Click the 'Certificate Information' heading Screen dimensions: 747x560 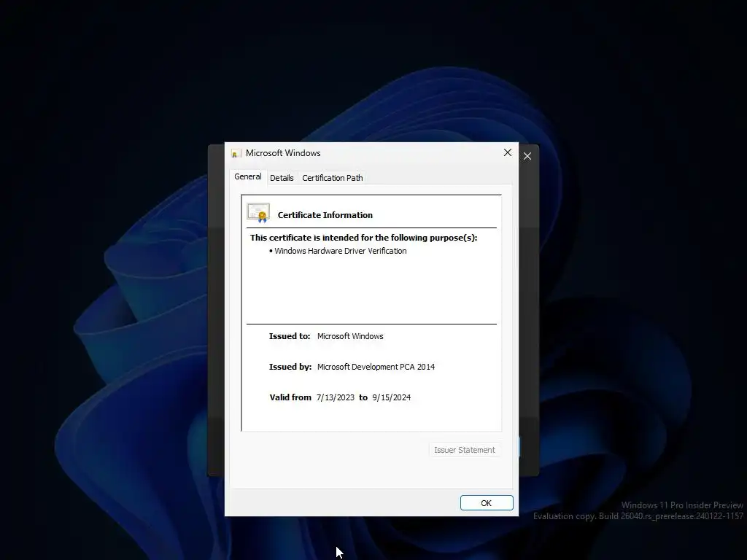[x=325, y=215]
